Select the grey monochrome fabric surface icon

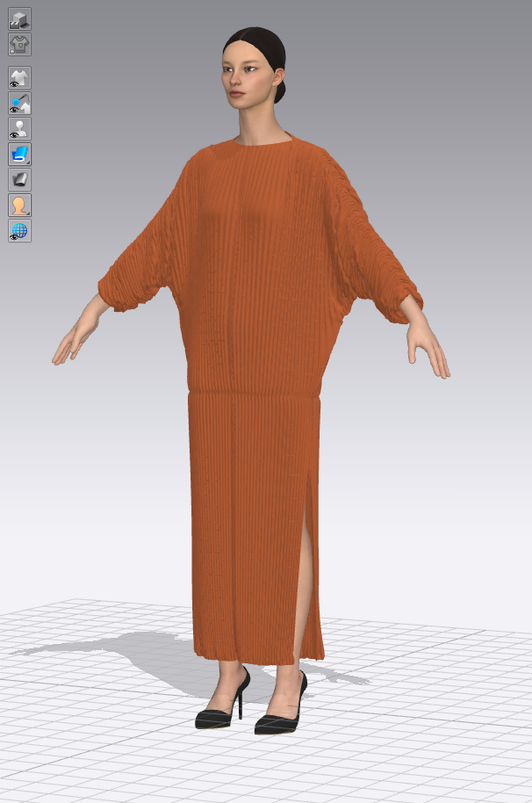point(19,180)
